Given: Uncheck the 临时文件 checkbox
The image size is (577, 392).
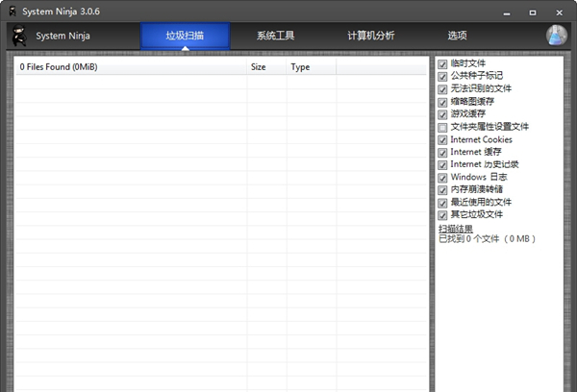Looking at the screenshot, I should 442,63.
